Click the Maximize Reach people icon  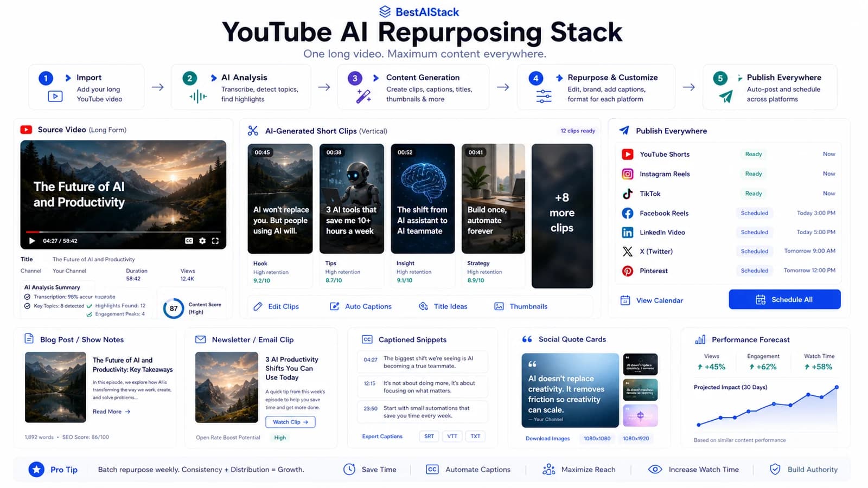point(548,470)
